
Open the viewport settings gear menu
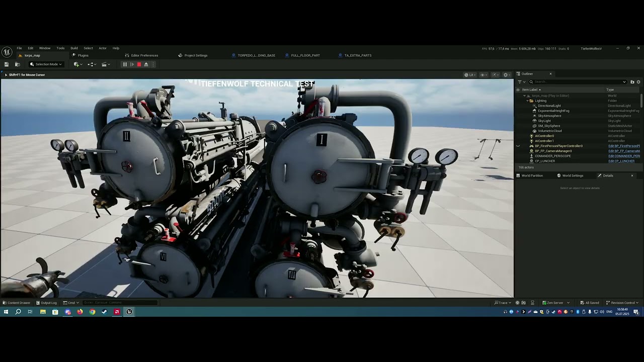[507, 75]
